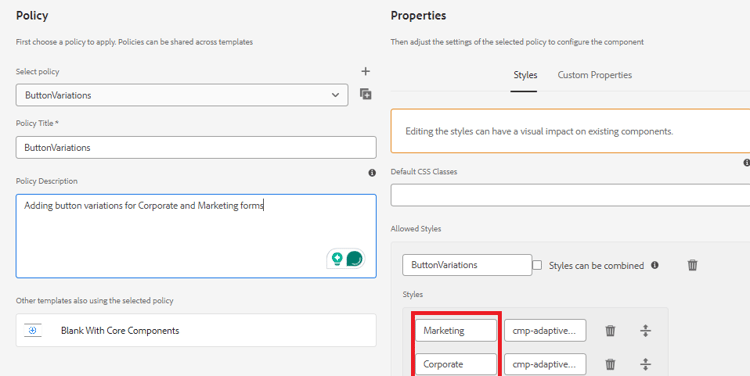Screen dimensions: 750x376
Task: Click the info icon beside Default CSS Classes
Action: pos(747,163)
